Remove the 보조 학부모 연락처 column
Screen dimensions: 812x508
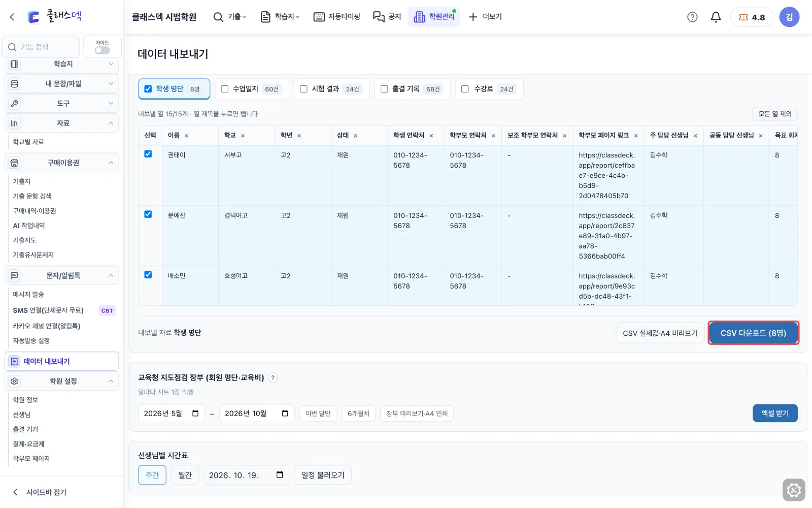click(564, 136)
